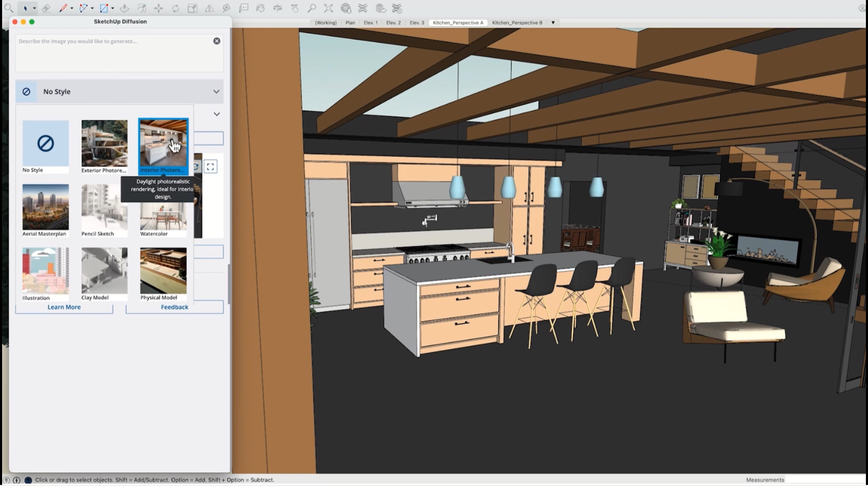The width and height of the screenshot is (868, 486).
Task: Open the Select tool's dropdown arrow
Action: pyautogui.click(x=34, y=8)
